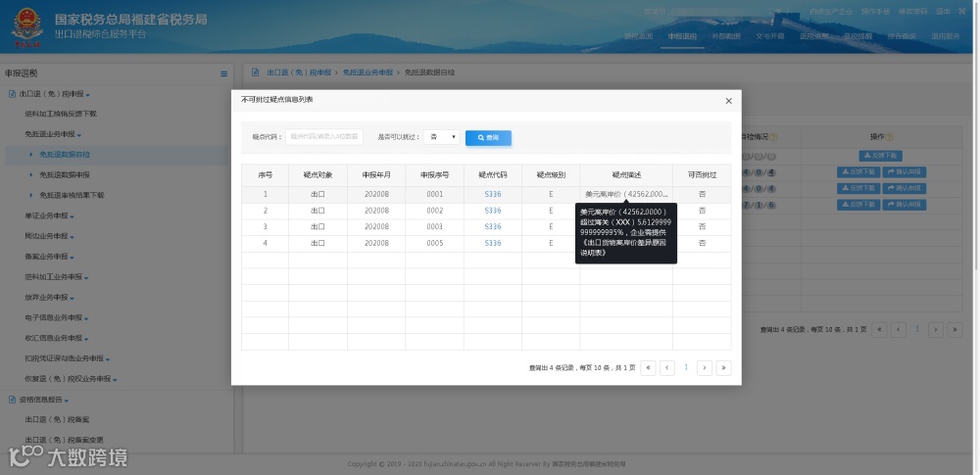Open the 是否可以挑过 dropdown

[x=441, y=137]
